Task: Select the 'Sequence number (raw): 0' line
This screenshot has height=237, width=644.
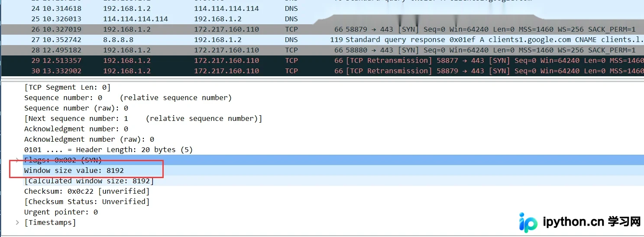Action: tap(76, 108)
